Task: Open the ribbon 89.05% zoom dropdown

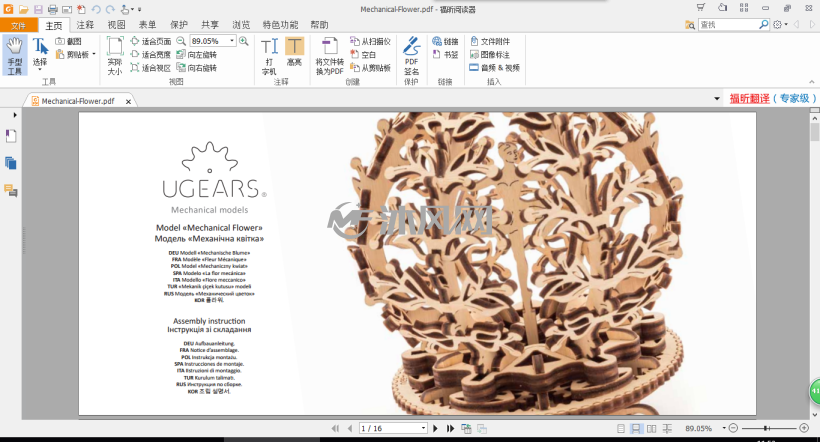Action: 232,41
